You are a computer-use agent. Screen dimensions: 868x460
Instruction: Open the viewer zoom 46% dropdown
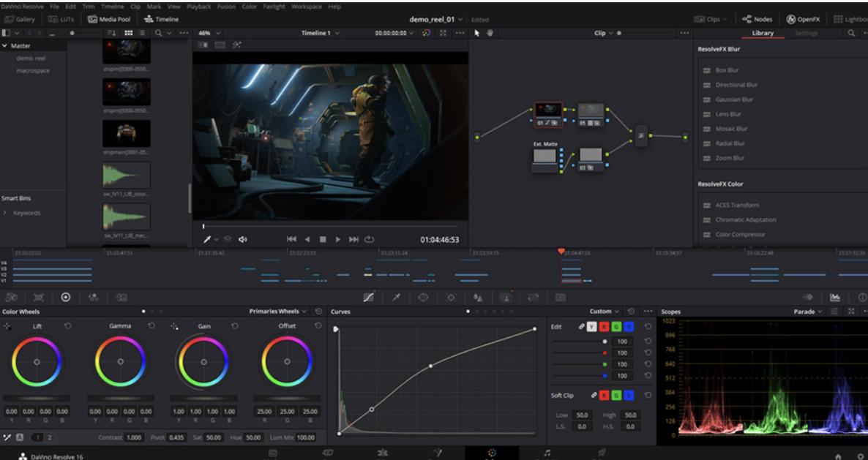(x=210, y=34)
